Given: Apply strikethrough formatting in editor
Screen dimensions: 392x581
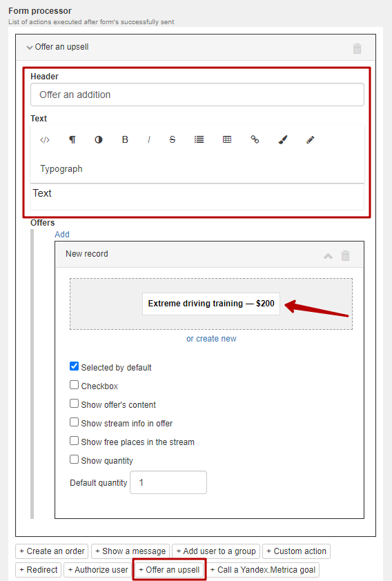Looking at the screenshot, I should (x=173, y=139).
